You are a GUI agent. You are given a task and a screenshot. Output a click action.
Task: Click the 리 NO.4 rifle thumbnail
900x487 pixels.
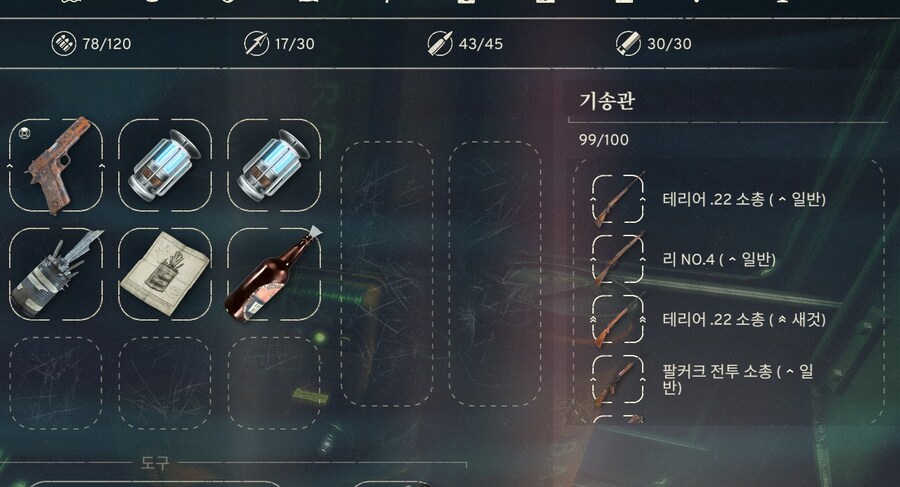tap(618, 260)
